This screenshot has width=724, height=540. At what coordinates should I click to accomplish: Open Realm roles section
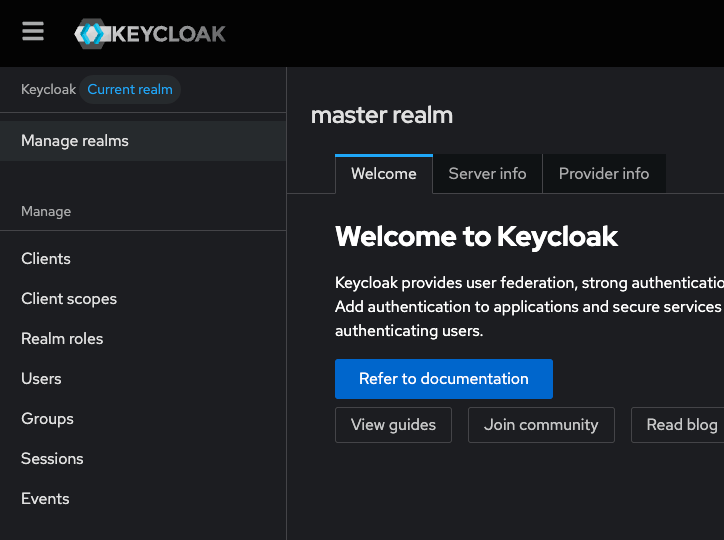(143, 339)
